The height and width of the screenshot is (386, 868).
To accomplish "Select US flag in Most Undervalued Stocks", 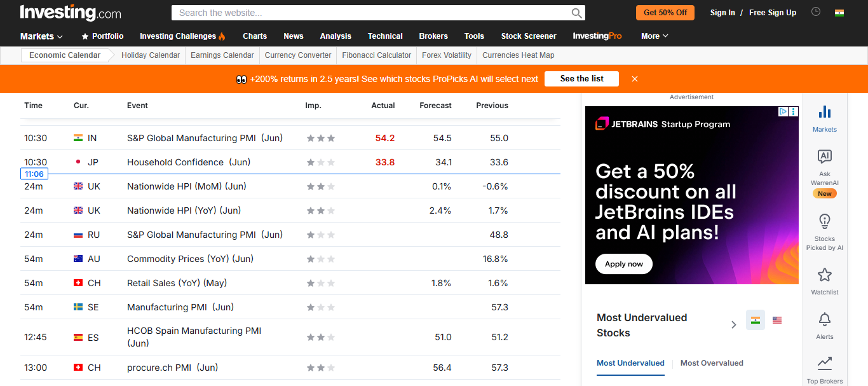I will coord(777,320).
